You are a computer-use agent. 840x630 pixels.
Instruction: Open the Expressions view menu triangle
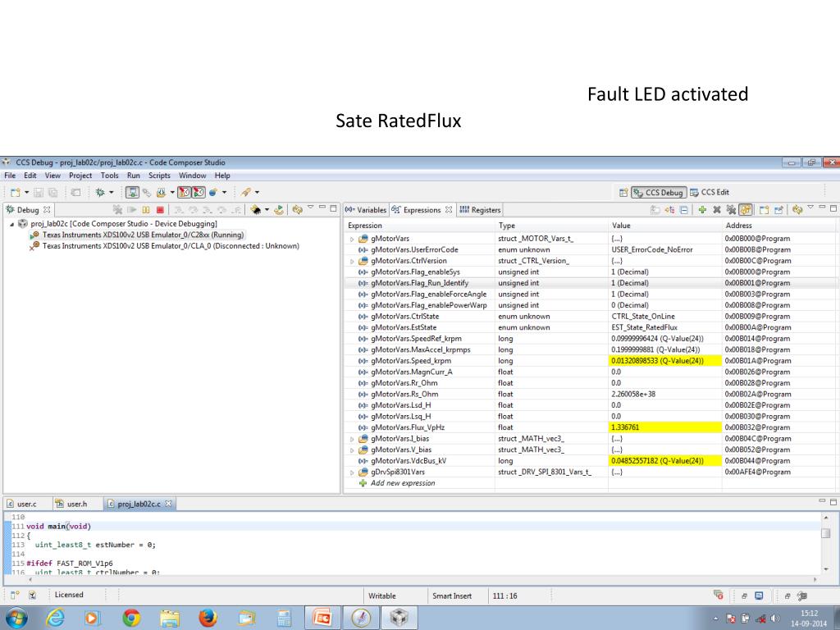810,208
